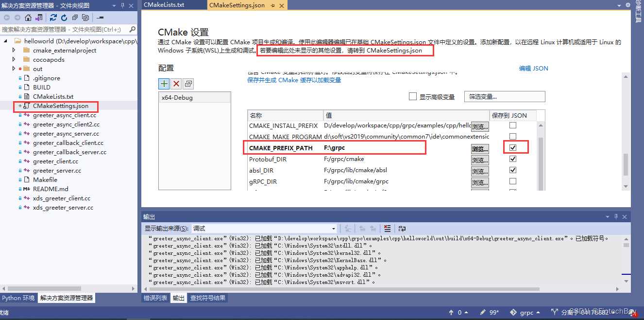This screenshot has height=320, width=644.
Task: Click the sync icon in Solution Explorer toolbar
Action: pos(53,18)
